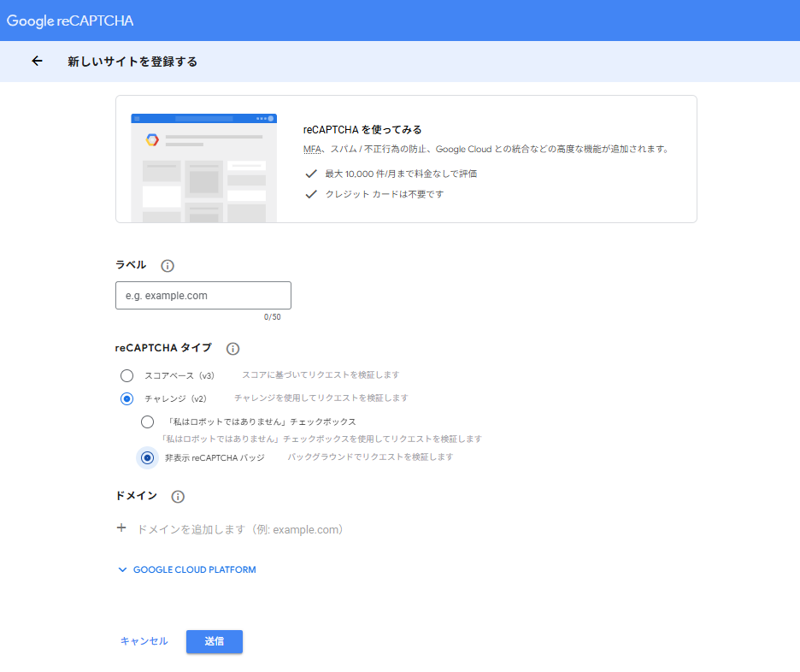Open the info icon next to ラベル
The image size is (800, 672).
pyautogui.click(x=168, y=266)
